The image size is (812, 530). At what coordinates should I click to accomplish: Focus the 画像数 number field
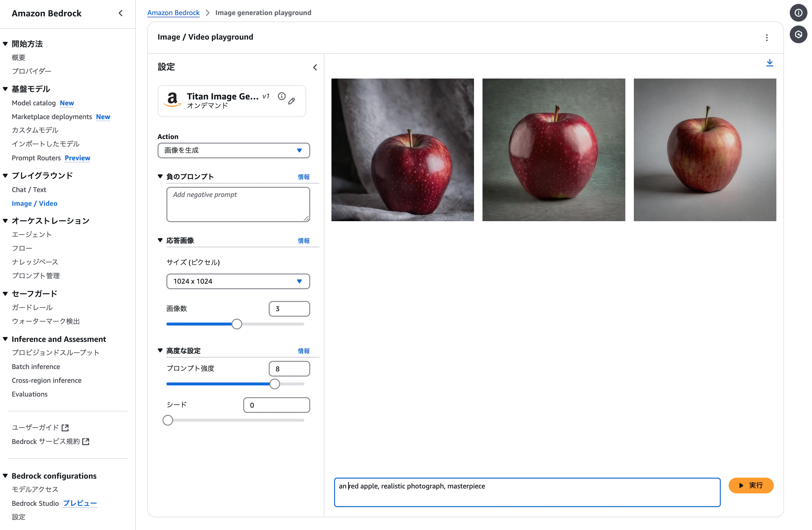pos(289,309)
